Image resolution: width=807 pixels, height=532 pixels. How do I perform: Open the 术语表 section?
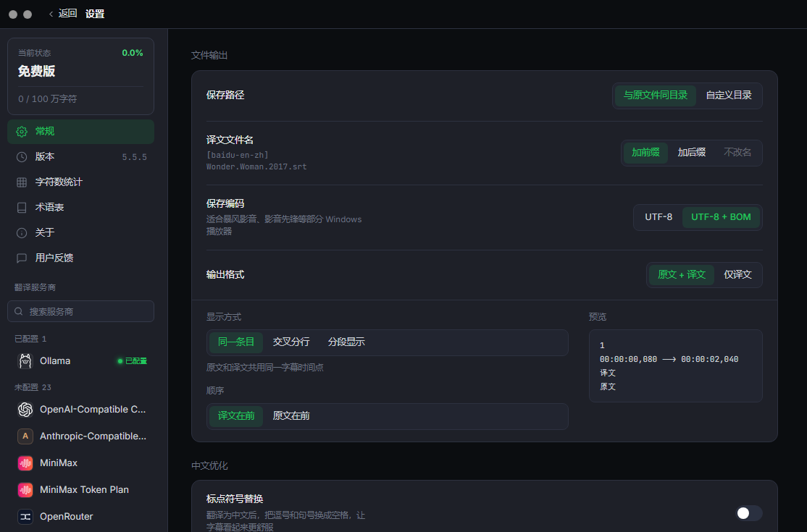pos(81,207)
